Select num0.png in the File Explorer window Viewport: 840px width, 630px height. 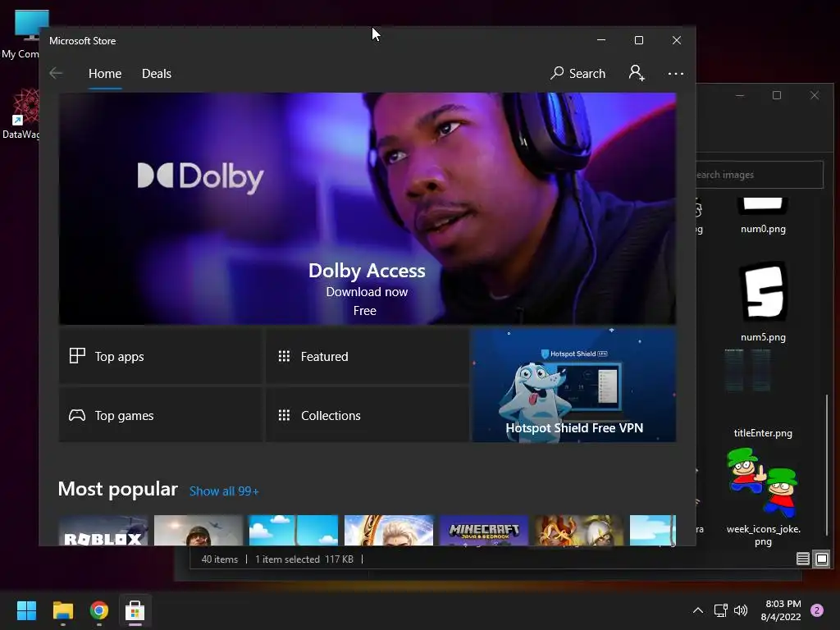pos(763,217)
